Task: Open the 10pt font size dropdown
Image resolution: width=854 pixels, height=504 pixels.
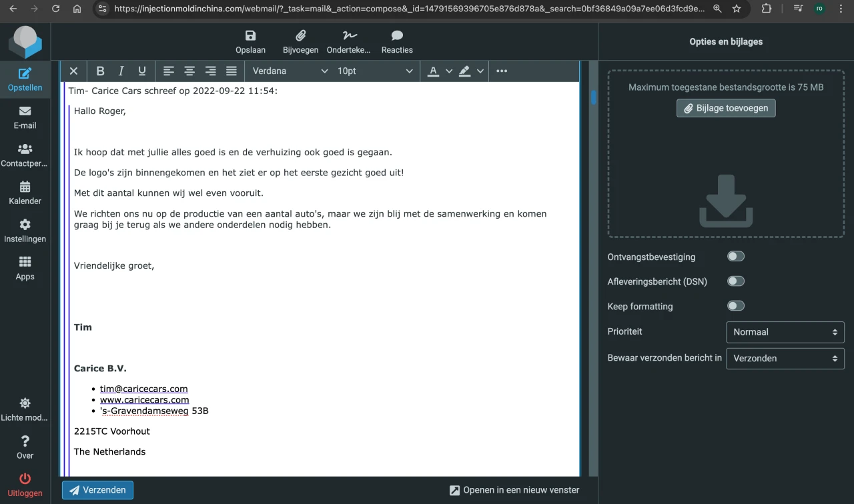Action: pos(374,71)
